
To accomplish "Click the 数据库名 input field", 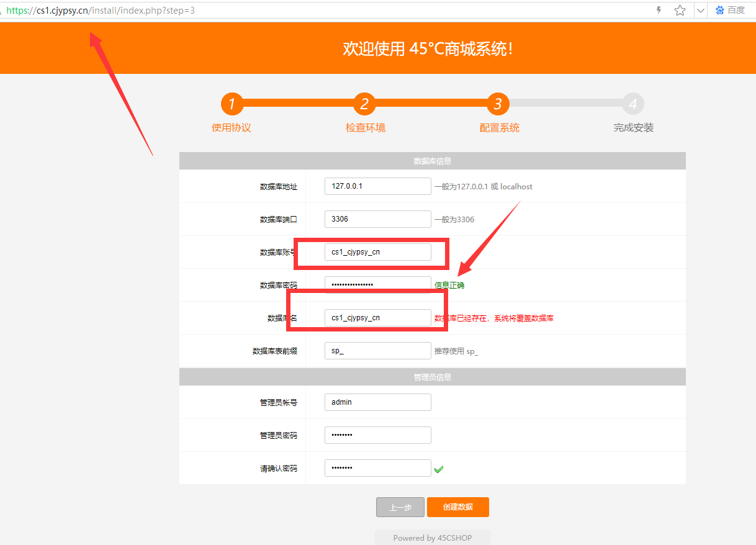I will [x=377, y=318].
